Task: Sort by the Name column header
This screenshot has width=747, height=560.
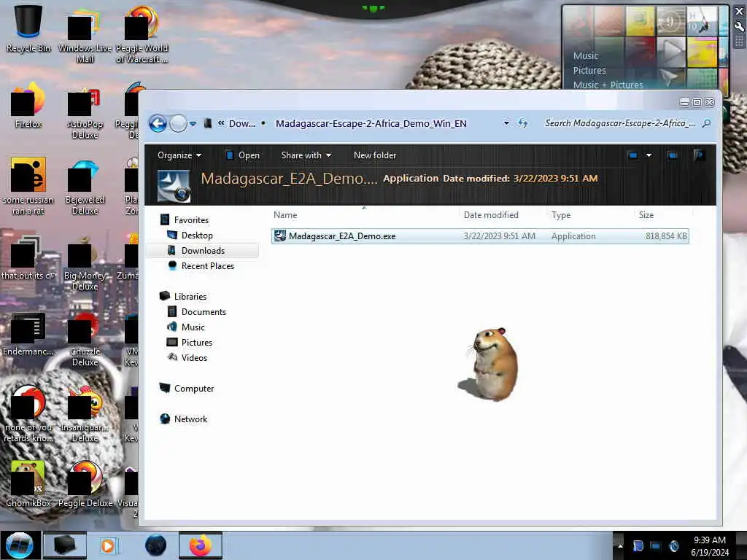Action: 285,215
